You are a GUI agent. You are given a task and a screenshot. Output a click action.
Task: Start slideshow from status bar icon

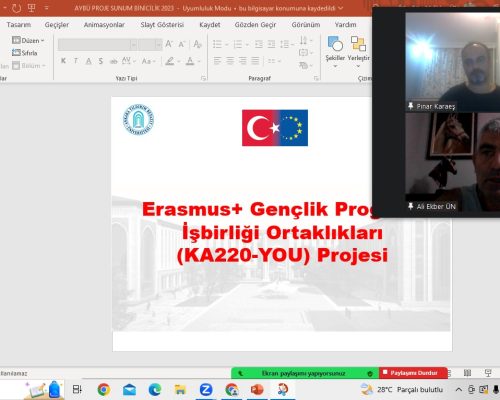pos(488,373)
